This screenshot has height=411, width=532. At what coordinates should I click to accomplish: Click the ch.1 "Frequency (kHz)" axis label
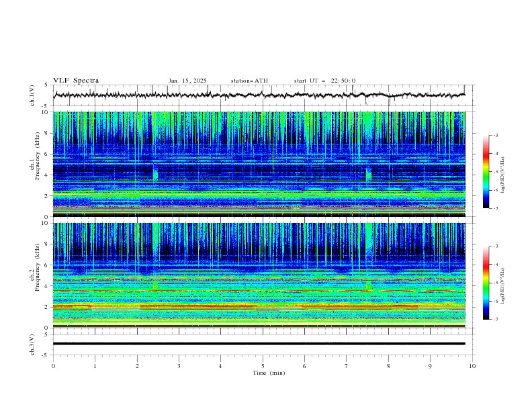(37, 156)
